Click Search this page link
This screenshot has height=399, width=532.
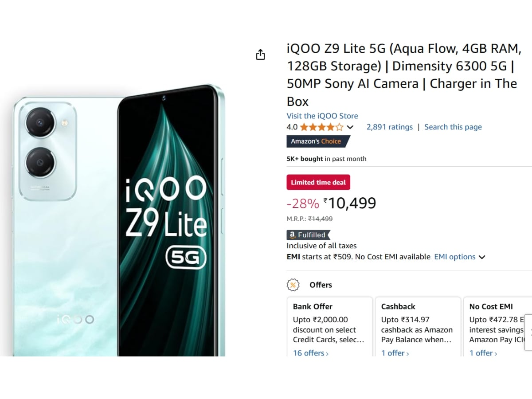pyautogui.click(x=453, y=127)
